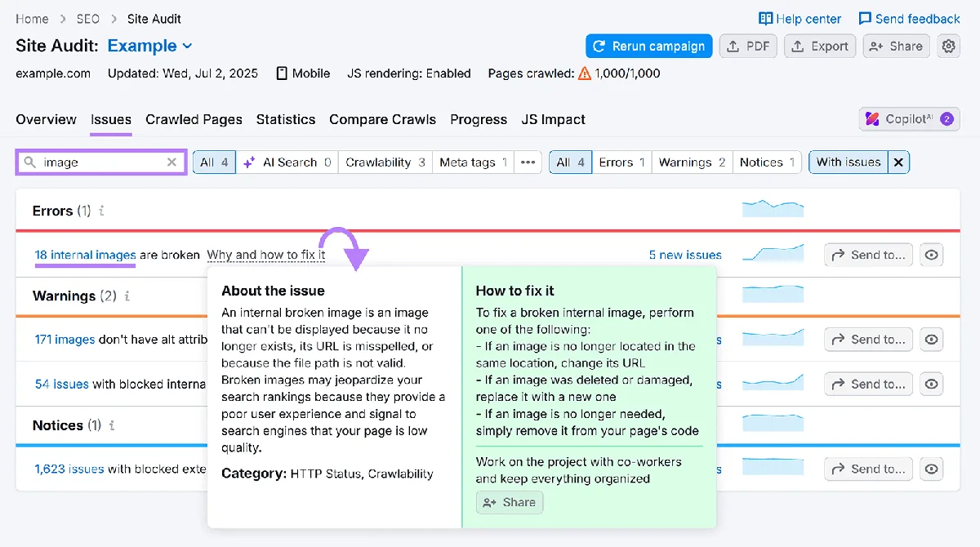The height and width of the screenshot is (547, 980).
Task: Click the Share button in header
Action: (896, 47)
